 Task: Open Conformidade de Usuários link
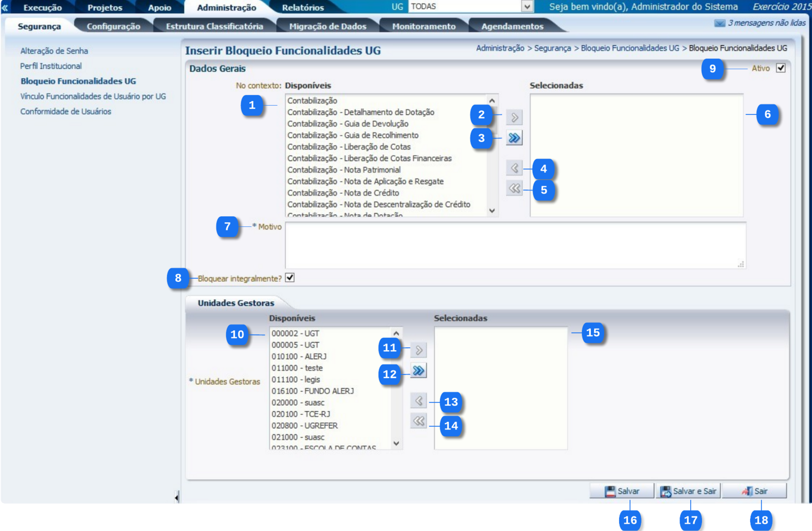(x=65, y=112)
